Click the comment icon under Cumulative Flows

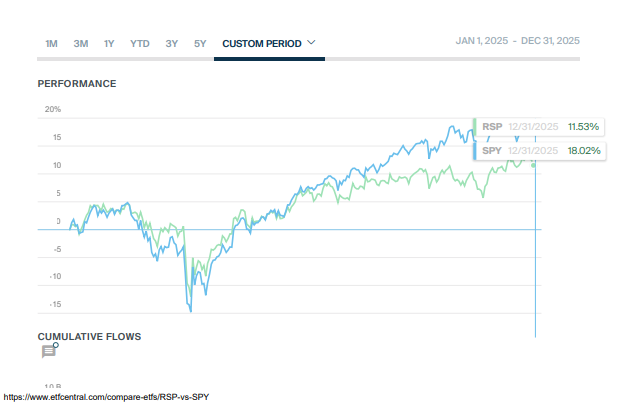click(48, 351)
